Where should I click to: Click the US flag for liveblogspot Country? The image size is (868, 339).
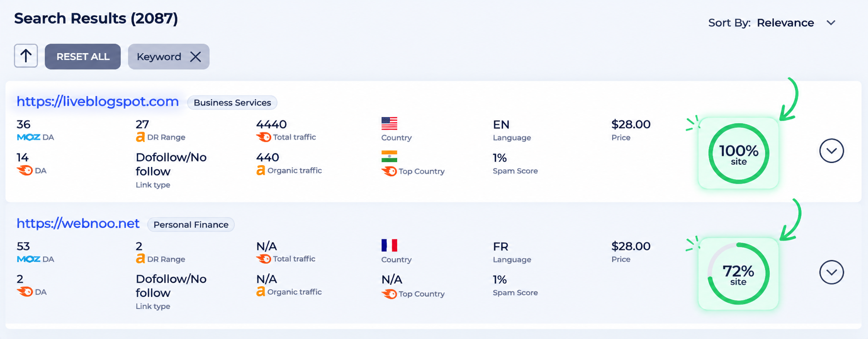click(x=389, y=123)
